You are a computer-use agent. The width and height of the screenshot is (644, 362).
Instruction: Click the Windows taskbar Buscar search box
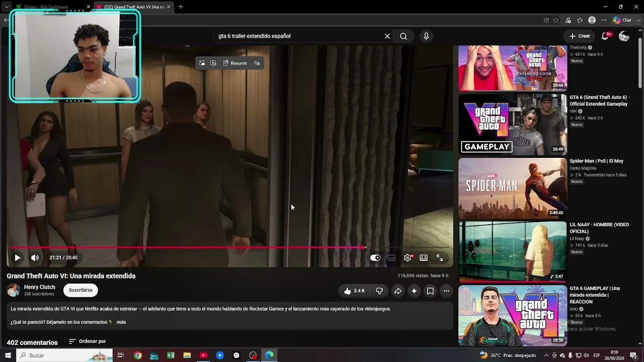[65, 355]
